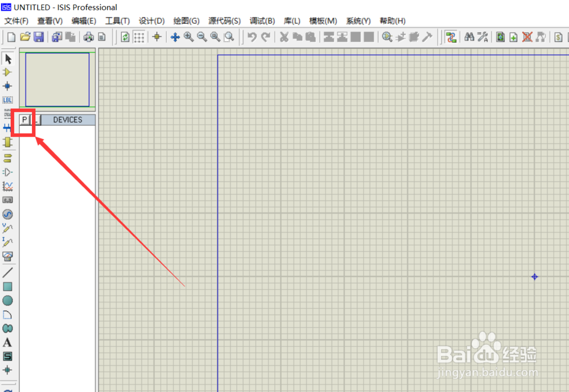Image resolution: width=569 pixels, height=392 pixels.
Task: Pick parts from the library icon
Action: point(387,37)
